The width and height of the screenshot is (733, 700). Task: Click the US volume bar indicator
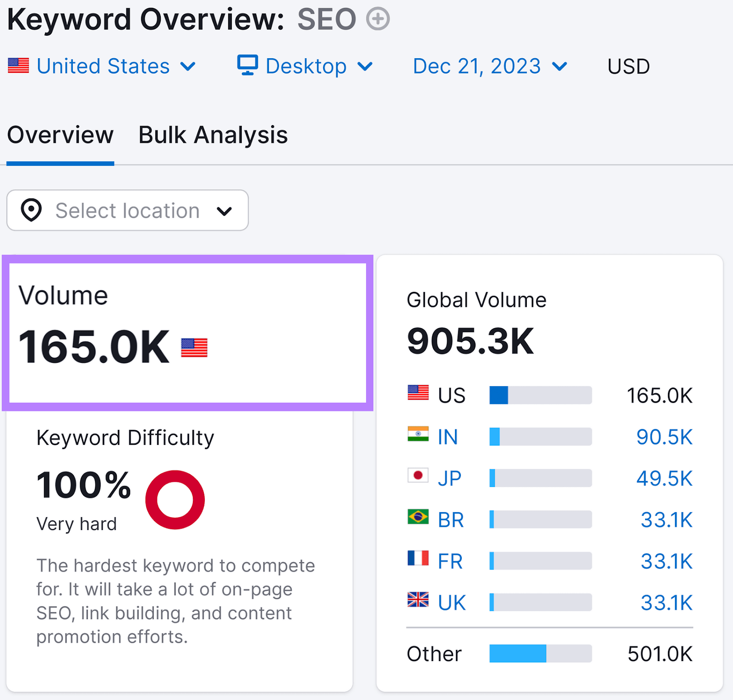pyautogui.click(x=499, y=395)
